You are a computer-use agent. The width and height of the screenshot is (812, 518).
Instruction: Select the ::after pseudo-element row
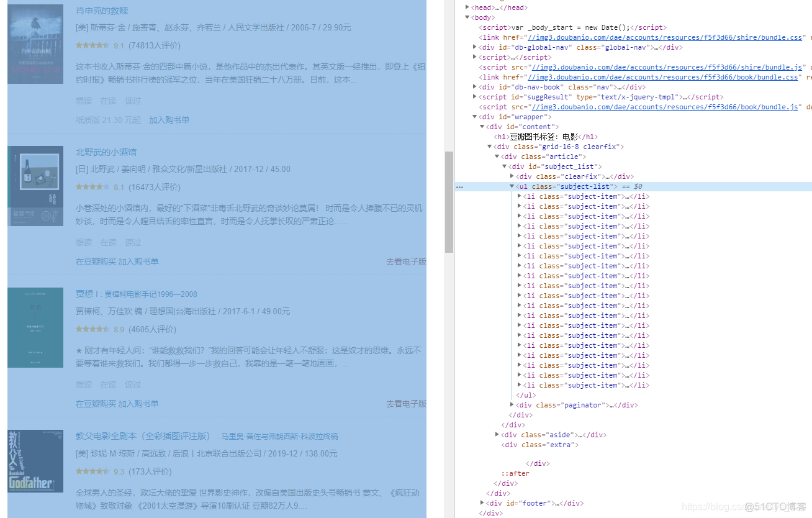[x=515, y=473]
